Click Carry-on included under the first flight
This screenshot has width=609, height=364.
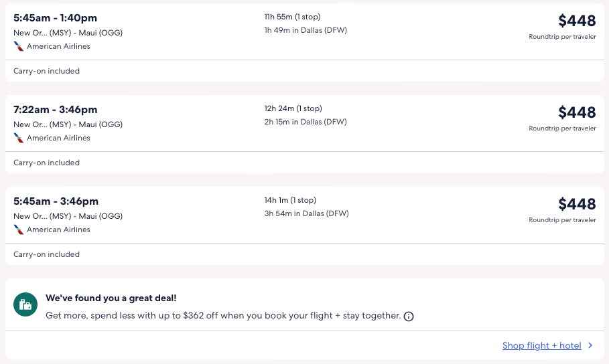[47, 71]
